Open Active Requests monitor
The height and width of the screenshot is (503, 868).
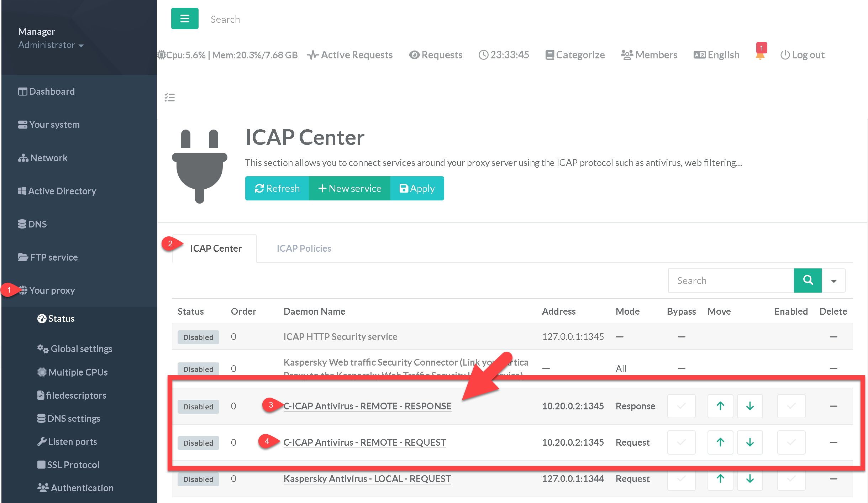coord(350,55)
